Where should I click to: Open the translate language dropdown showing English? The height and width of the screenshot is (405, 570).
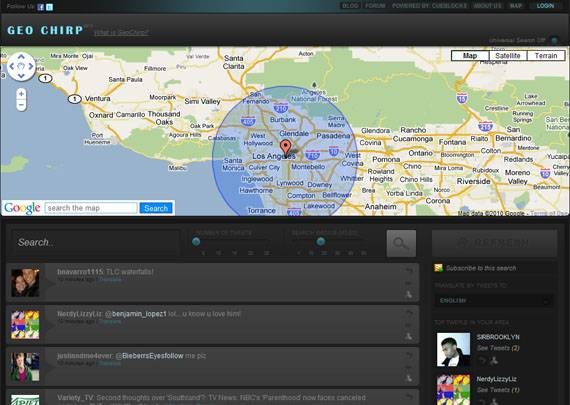tap(494, 301)
